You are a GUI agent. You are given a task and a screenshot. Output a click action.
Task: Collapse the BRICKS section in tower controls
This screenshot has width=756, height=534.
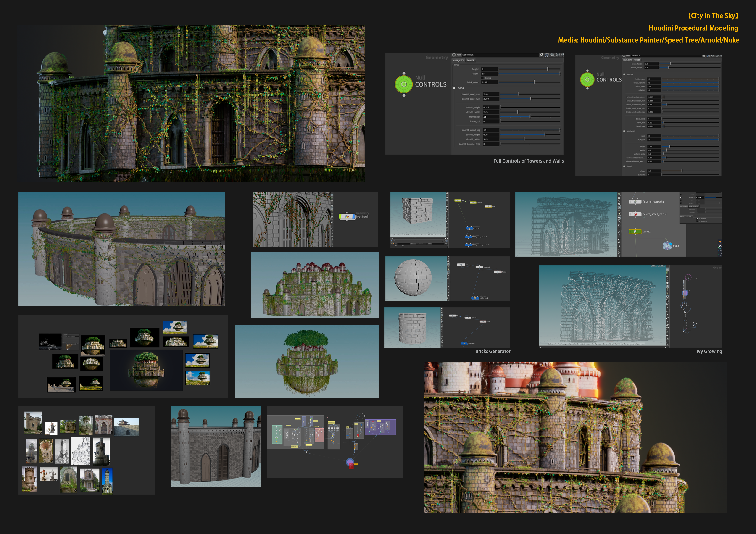[624, 74]
